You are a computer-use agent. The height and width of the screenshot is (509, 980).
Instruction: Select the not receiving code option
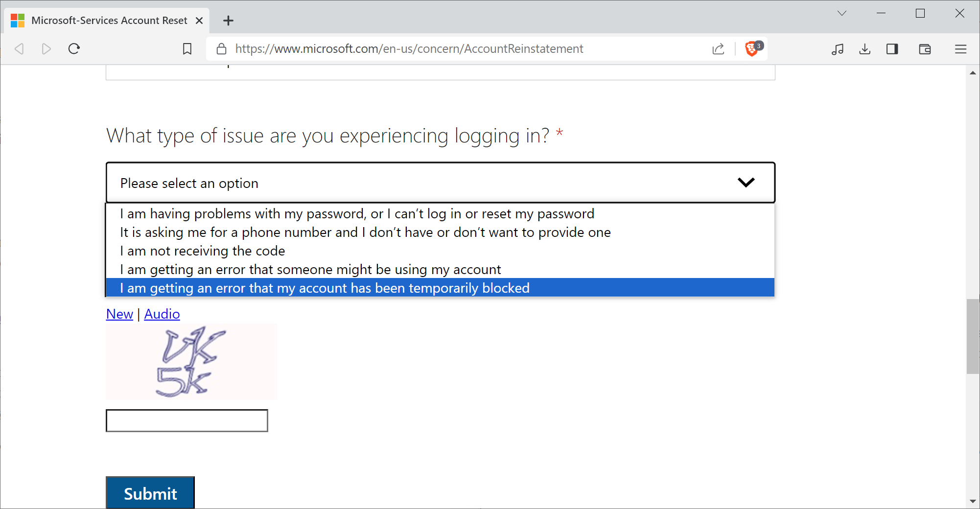coord(202,251)
